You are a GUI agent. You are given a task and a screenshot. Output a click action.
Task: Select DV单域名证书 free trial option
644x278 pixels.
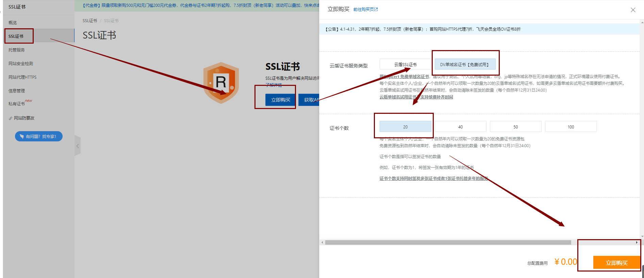click(465, 64)
